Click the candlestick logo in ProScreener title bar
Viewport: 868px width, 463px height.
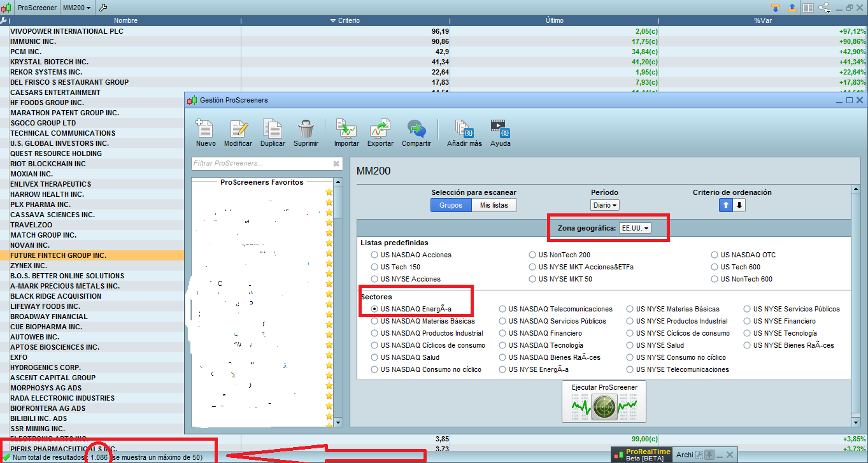click(7, 8)
